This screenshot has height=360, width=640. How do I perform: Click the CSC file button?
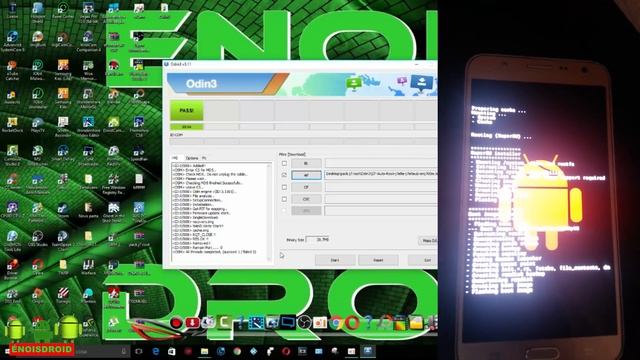pos(306,199)
